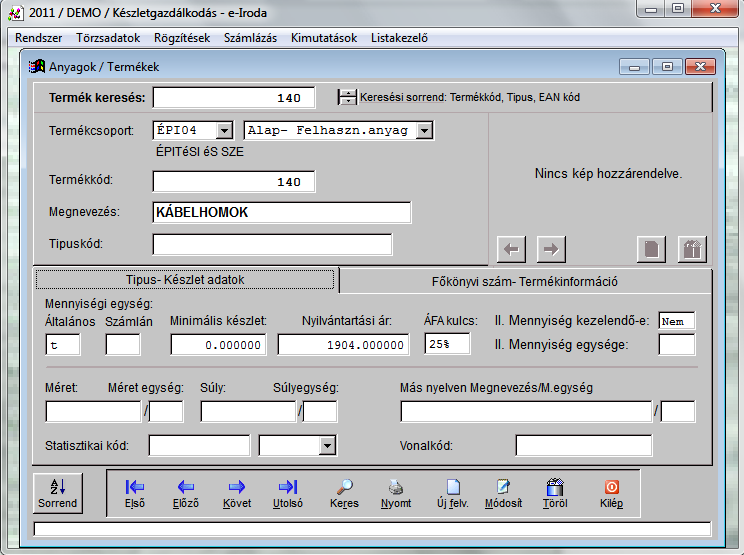744x555 pixels.
Task: Open the Alap- Felhaszn.anyag dropdown
Action: 424,131
